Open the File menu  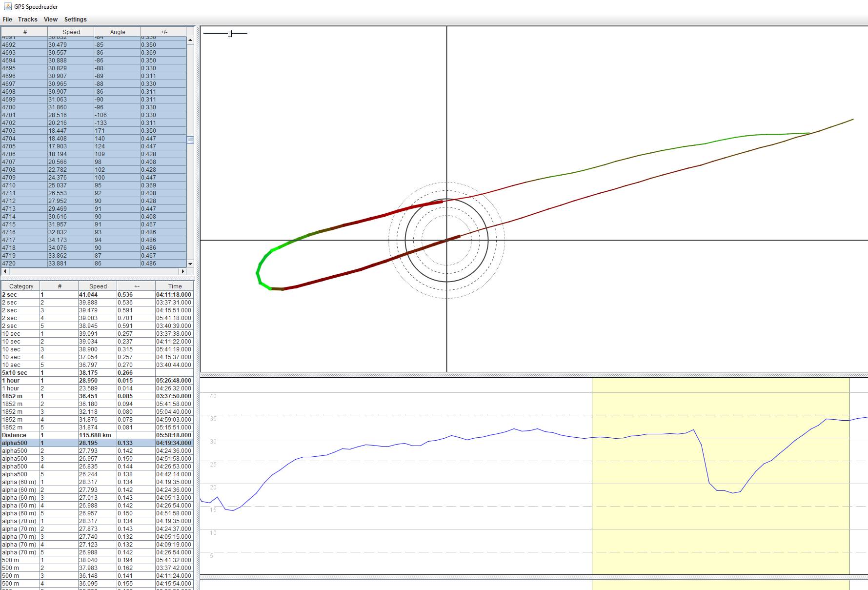pyautogui.click(x=7, y=20)
